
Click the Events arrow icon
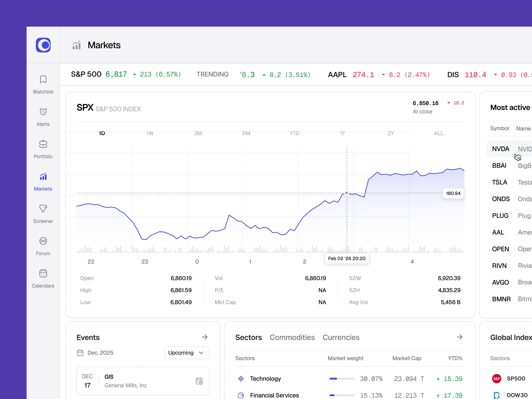coord(205,337)
